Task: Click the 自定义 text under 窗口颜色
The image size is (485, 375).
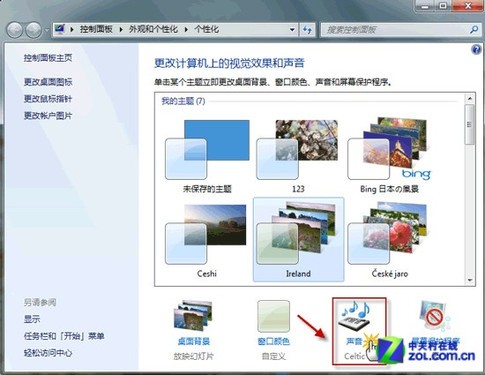Action: 274,357
